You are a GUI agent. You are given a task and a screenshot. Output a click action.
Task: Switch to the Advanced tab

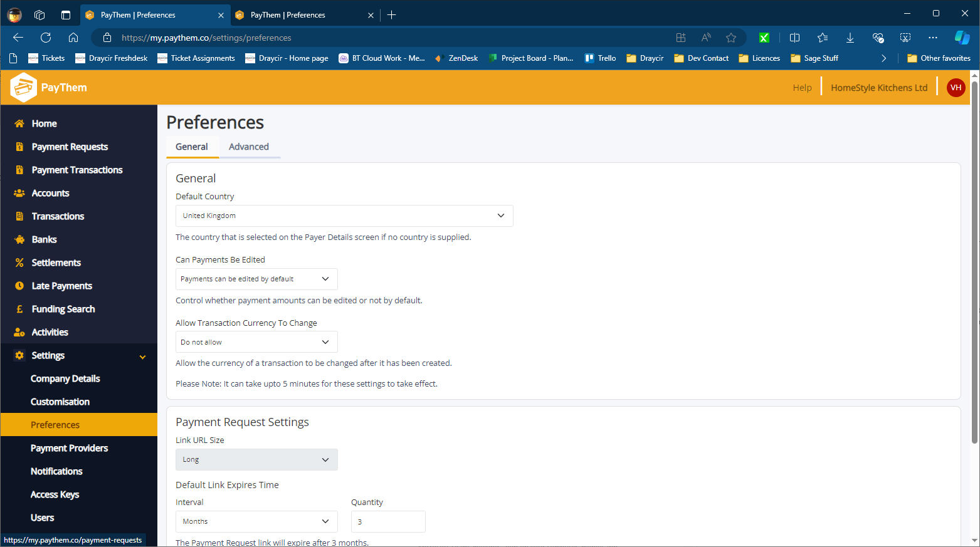[249, 147]
